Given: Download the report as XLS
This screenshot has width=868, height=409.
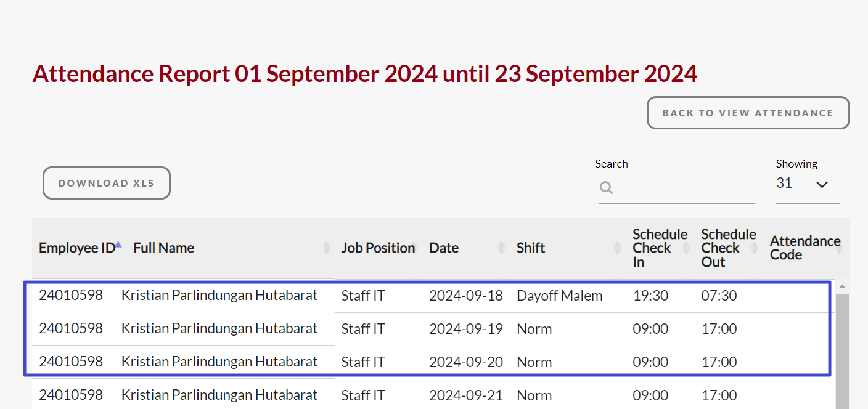Looking at the screenshot, I should pos(106,184).
